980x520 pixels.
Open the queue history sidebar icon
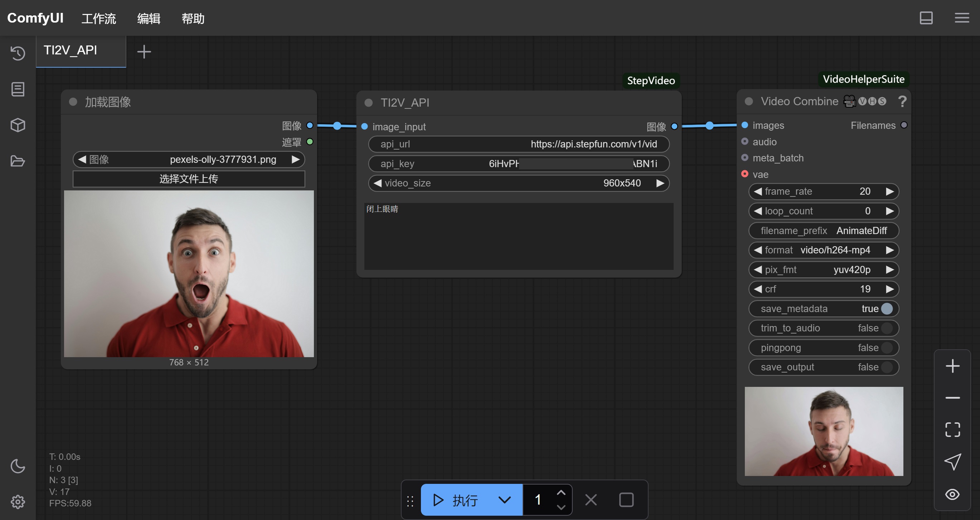pos(18,53)
